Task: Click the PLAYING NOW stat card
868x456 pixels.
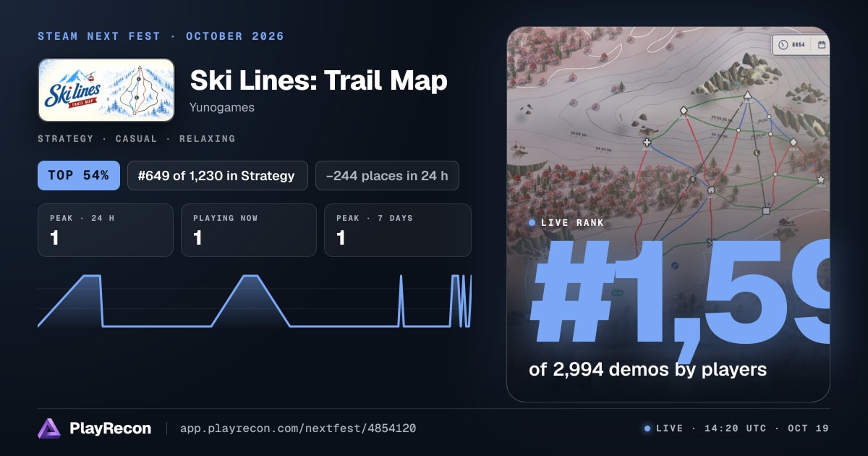Action: [x=249, y=230]
